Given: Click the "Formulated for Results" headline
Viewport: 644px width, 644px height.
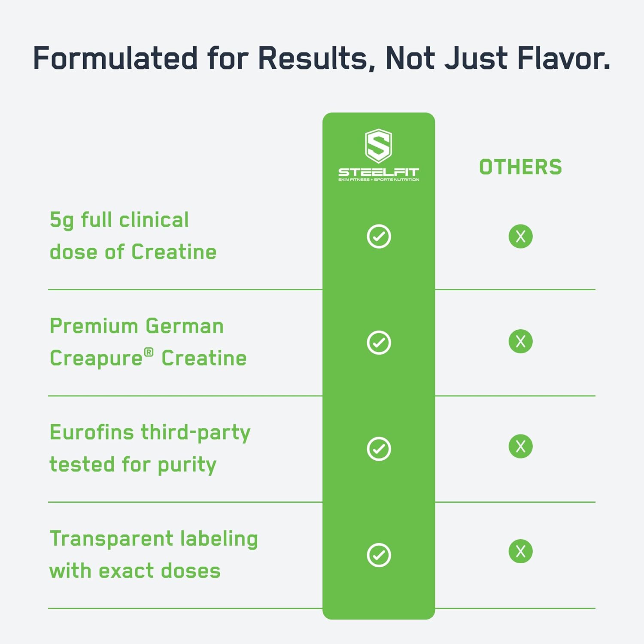Looking at the screenshot, I should point(321,58).
